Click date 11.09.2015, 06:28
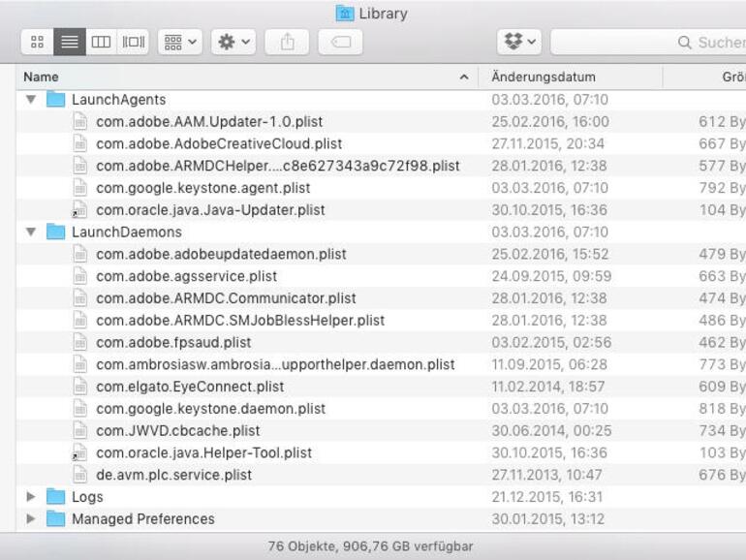746x560 pixels. point(549,364)
